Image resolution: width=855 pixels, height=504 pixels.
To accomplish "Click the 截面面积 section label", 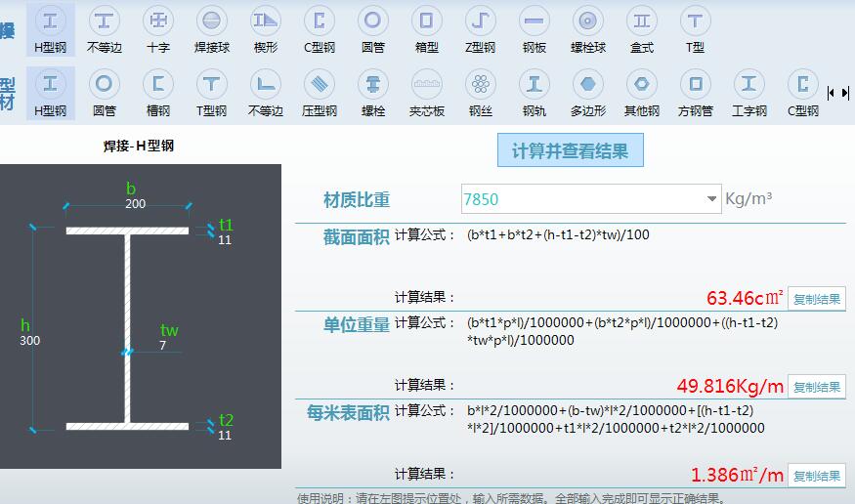I will click(x=356, y=237).
